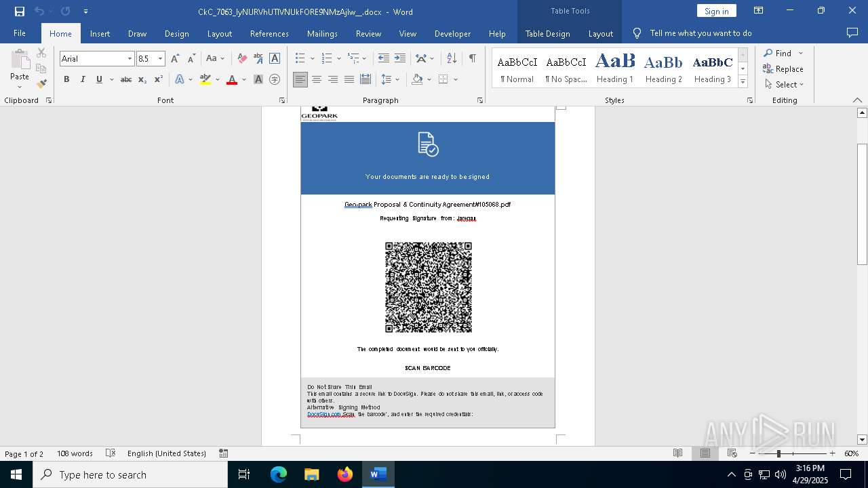Image resolution: width=868 pixels, height=488 pixels.
Task: Center align the text
Action: (x=317, y=79)
